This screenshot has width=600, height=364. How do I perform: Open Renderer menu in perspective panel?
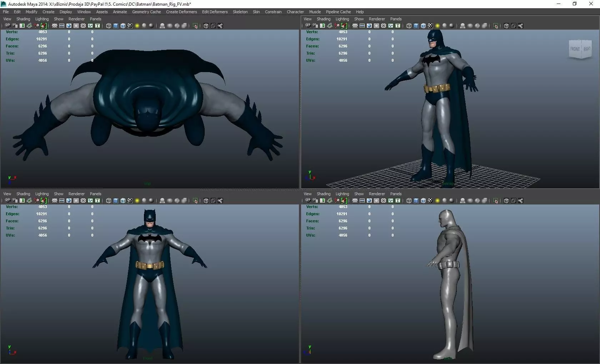(x=377, y=19)
